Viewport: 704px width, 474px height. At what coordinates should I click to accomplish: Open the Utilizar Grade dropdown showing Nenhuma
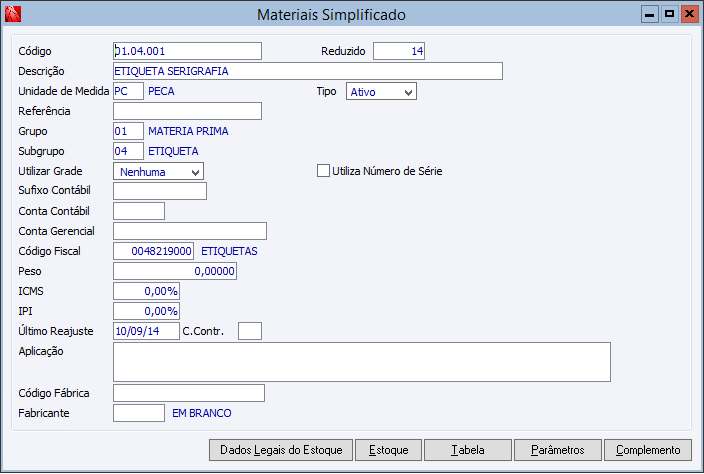coord(158,171)
